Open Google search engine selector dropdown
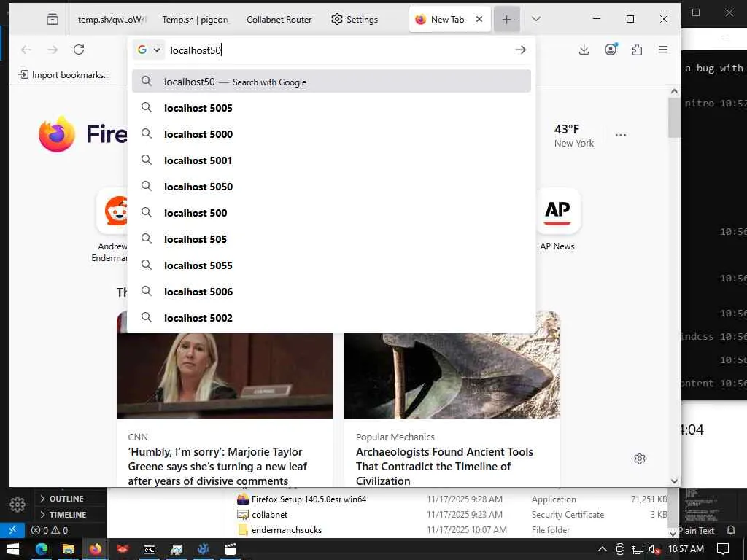Screen dimensions: 747x560 point(148,50)
